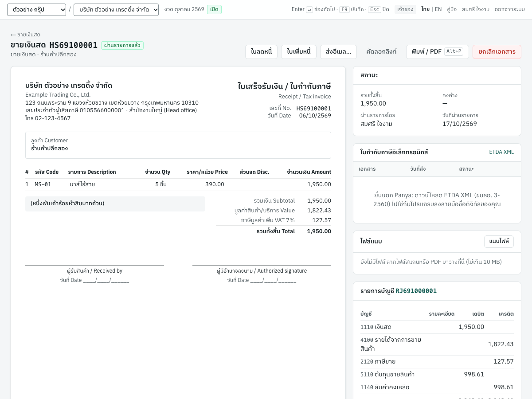Click the ส่งอีเมล... button
Screen dimensions: 532x399
[338, 52]
